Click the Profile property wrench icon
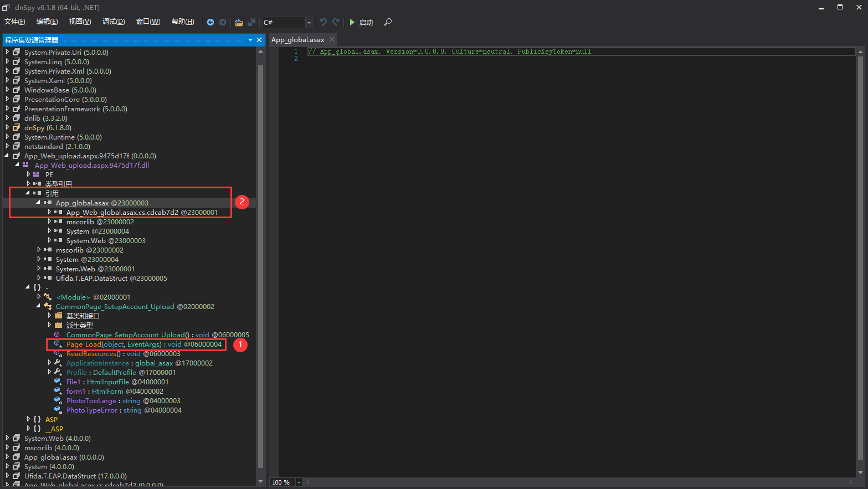 pyautogui.click(x=58, y=372)
